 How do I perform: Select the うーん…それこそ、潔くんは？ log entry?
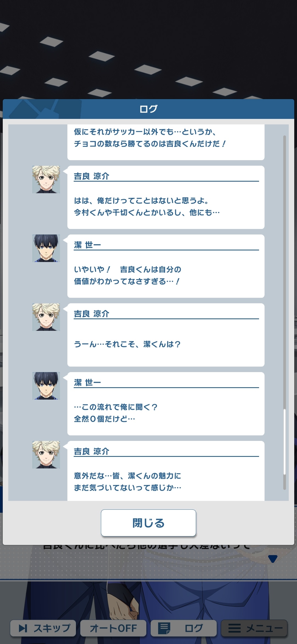(166, 335)
